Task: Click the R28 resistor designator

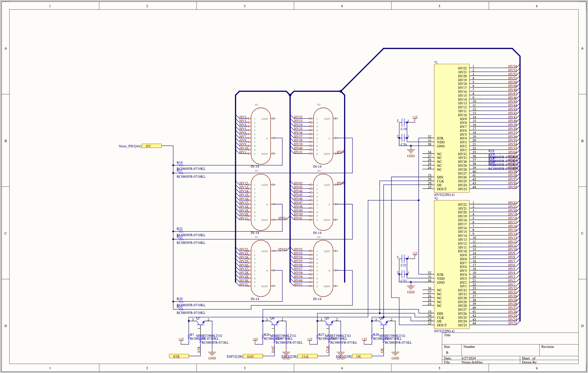Action: (376, 335)
